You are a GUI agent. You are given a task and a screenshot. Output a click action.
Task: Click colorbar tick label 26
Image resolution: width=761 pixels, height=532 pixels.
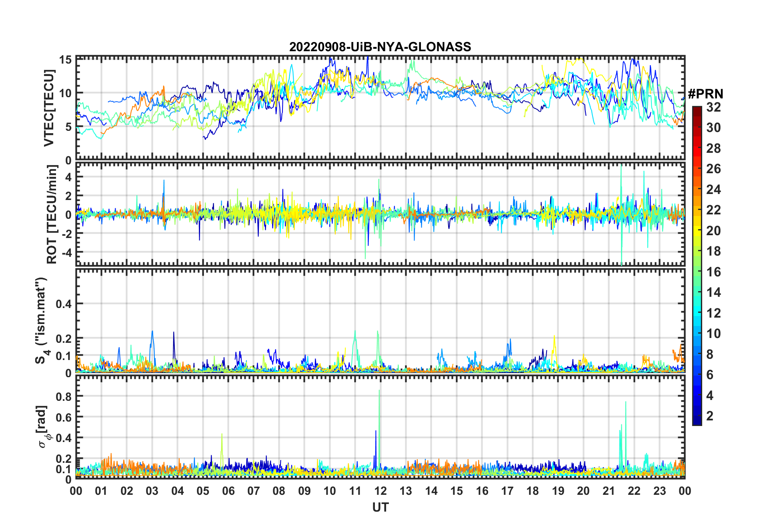[714, 169]
